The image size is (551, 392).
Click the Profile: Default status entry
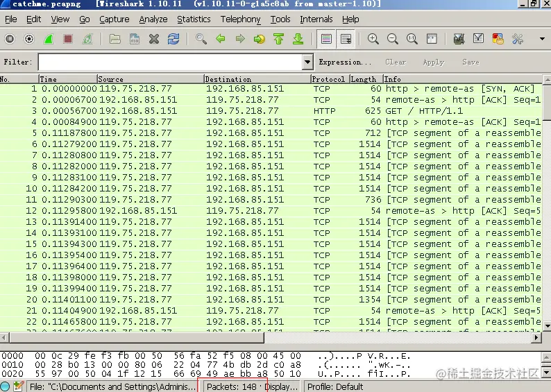335,386
